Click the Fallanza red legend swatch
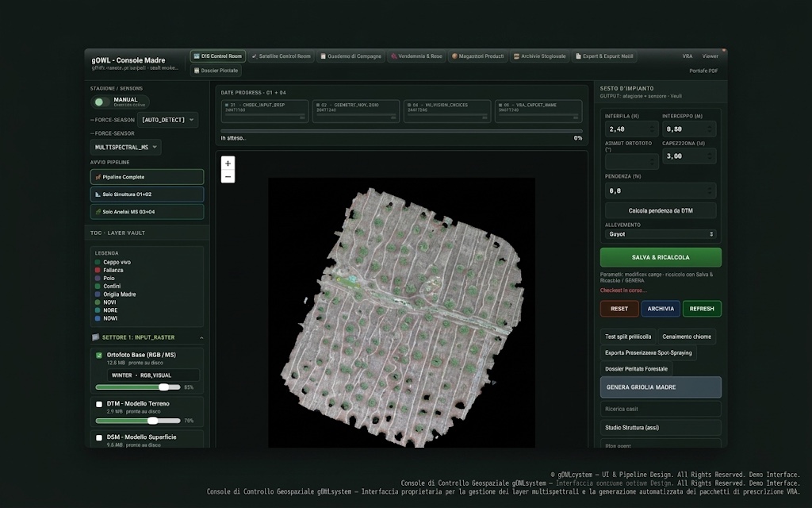This screenshot has width=812, height=508. 98,271
